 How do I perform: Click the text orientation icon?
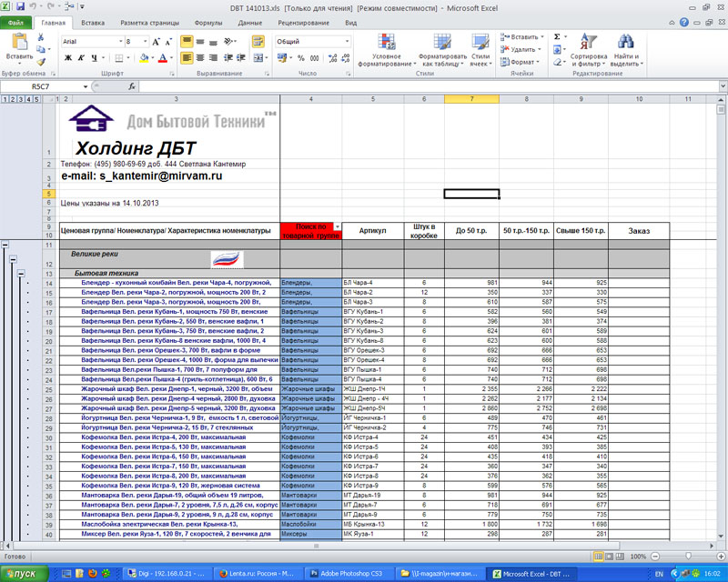point(228,42)
